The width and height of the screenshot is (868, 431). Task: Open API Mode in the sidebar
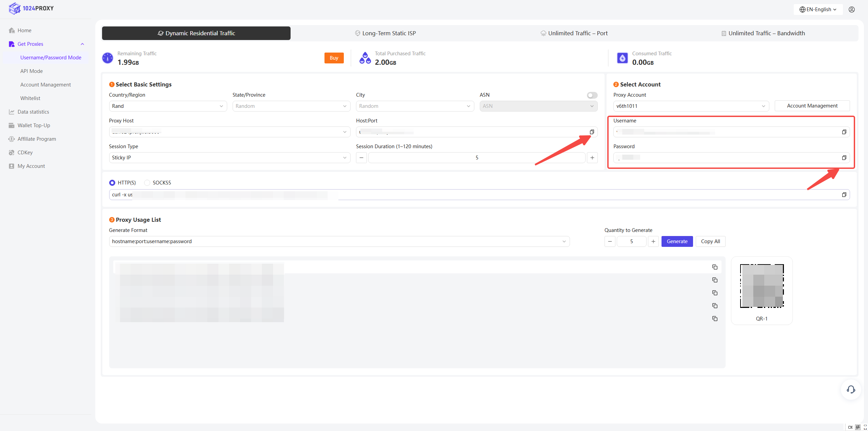point(32,71)
